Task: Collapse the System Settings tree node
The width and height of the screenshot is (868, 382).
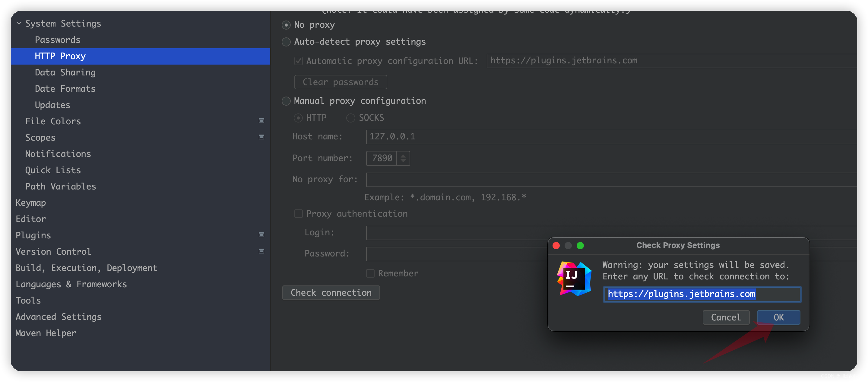Action: (x=19, y=23)
